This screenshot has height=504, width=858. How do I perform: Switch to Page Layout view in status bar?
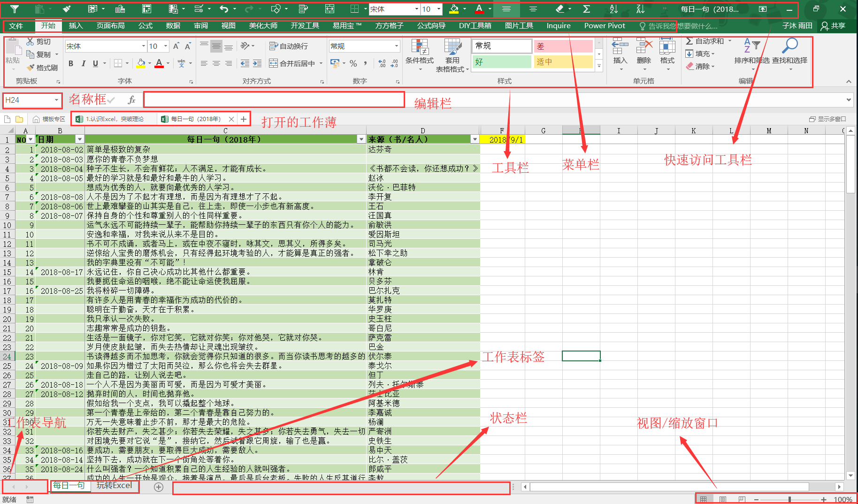(x=723, y=499)
